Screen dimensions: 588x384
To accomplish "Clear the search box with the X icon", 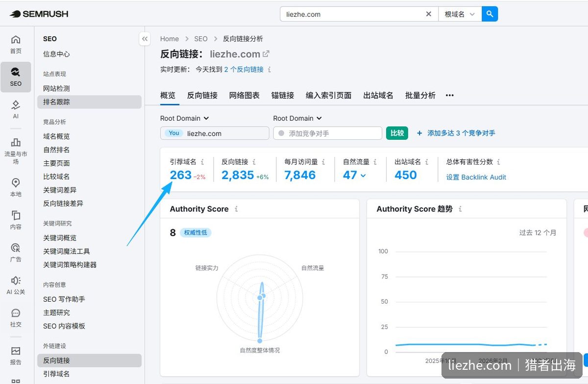I will (429, 14).
